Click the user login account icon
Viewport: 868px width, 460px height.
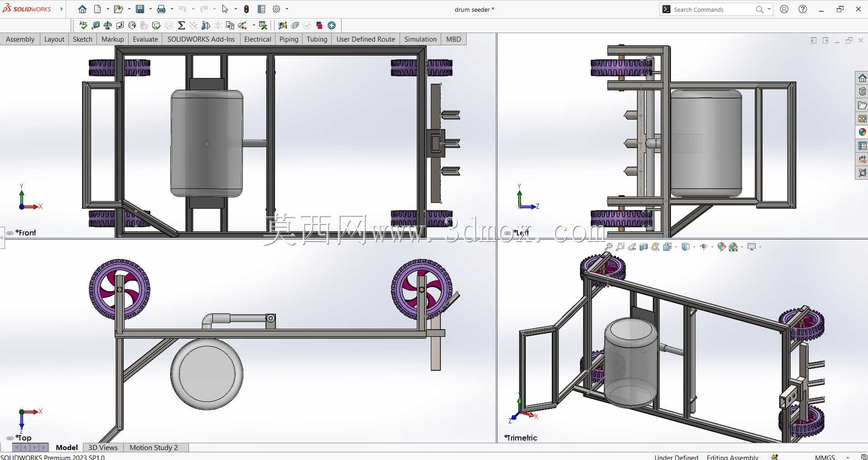point(784,9)
